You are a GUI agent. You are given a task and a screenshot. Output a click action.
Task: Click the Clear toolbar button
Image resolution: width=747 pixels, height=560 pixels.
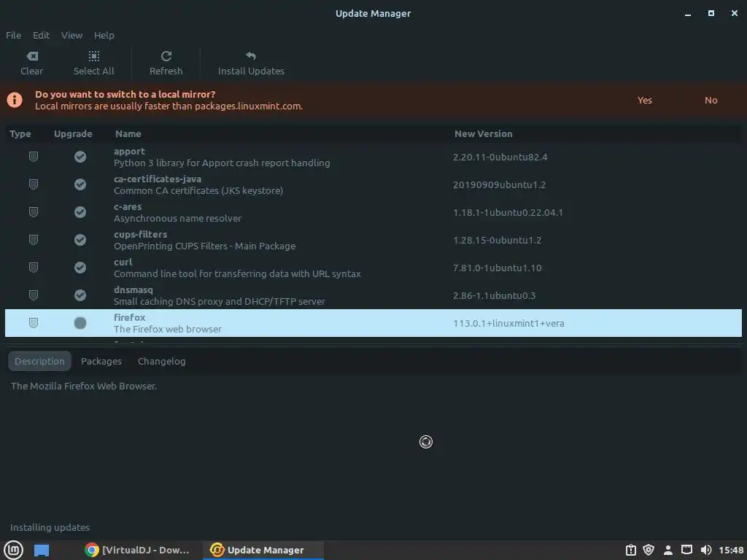31,63
